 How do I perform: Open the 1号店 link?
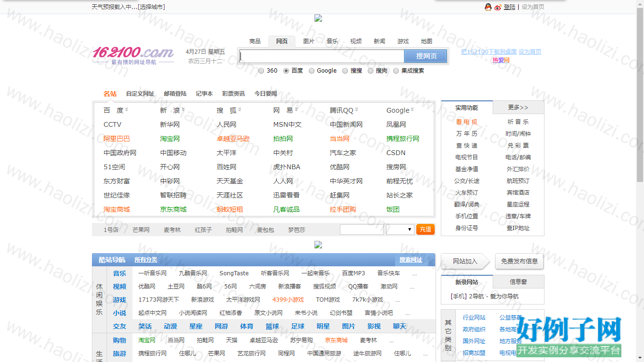coord(111,230)
